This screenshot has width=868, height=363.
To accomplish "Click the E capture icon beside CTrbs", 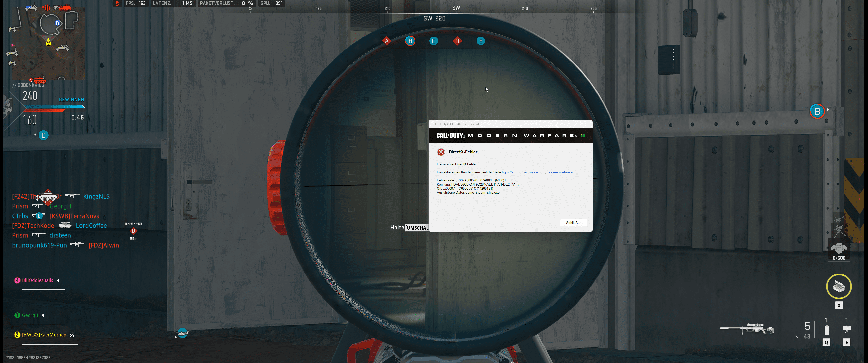I will tap(39, 216).
